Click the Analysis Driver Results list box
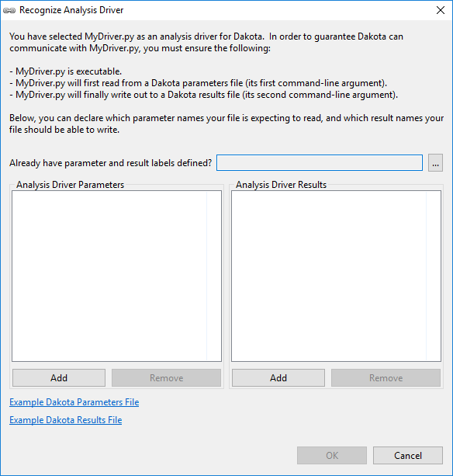The height and width of the screenshot is (476, 453). [337, 276]
